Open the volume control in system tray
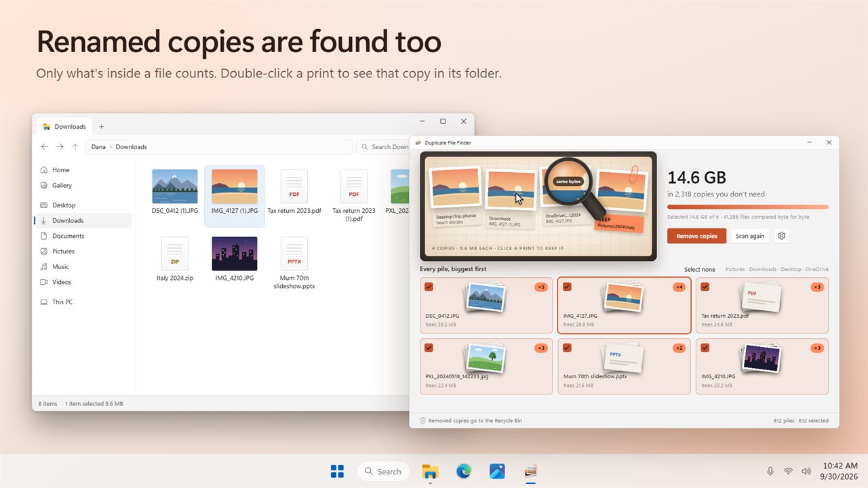 [x=806, y=471]
